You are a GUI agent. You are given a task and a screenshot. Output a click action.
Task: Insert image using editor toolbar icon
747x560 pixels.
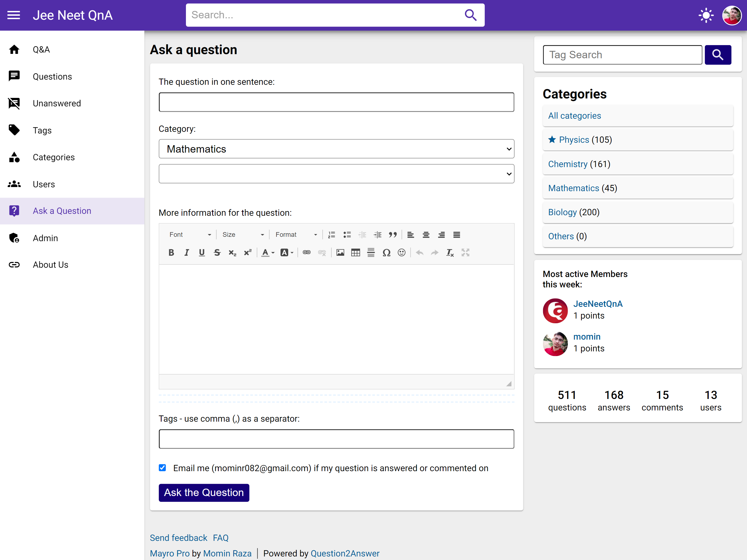pyautogui.click(x=340, y=253)
